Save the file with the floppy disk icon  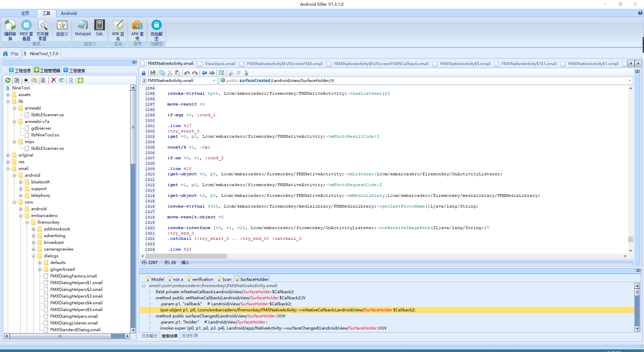[153, 73]
